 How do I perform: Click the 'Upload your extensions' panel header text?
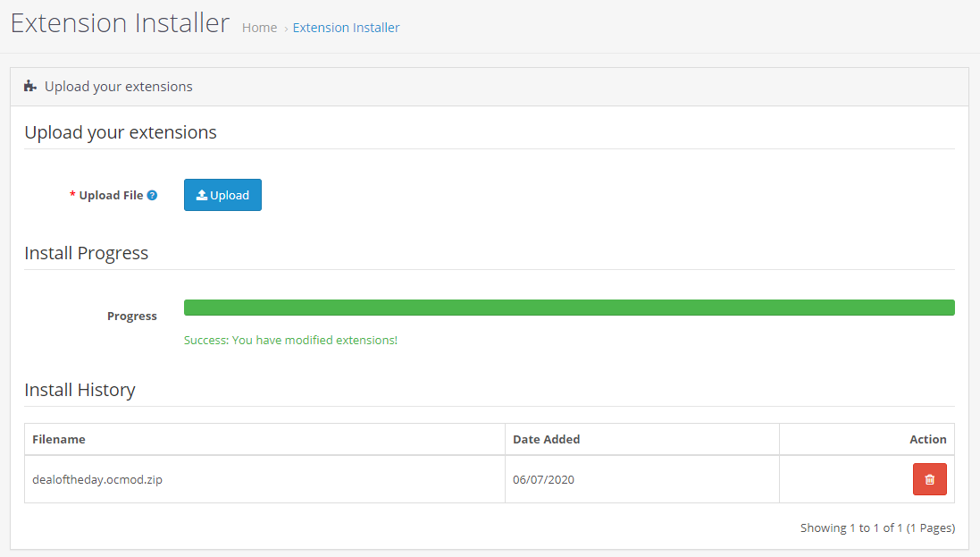(x=118, y=87)
